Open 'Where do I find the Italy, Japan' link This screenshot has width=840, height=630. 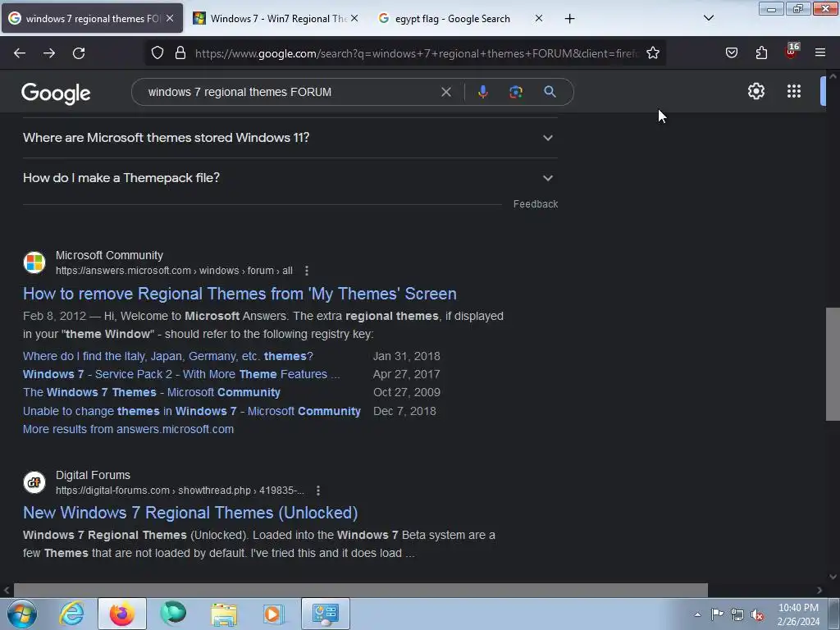[x=167, y=356]
